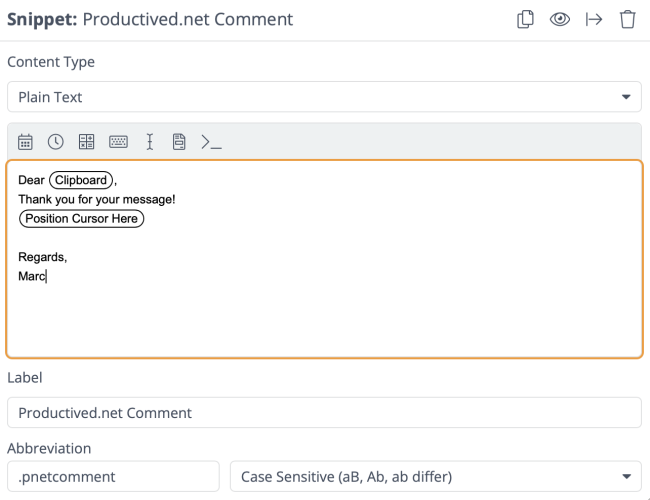Click the Label input field
The image size is (650, 500).
pyautogui.click(x=324, y=413)
